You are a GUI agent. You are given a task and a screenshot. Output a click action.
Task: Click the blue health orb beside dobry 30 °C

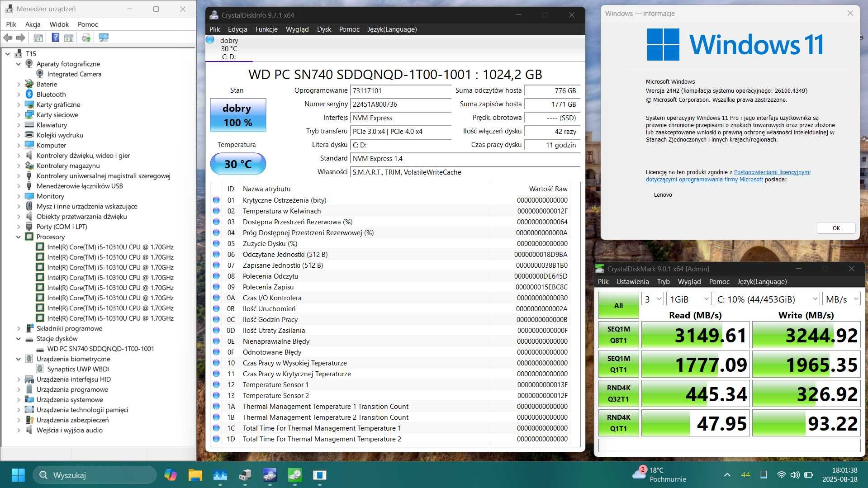pos(210,40)
